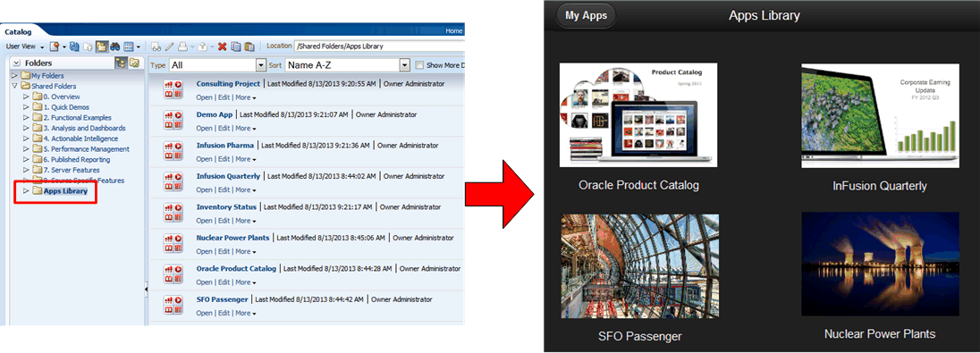Open More menu under Consulting Project
The width and height of the screenshot is (980, 353).
point(246,97)
